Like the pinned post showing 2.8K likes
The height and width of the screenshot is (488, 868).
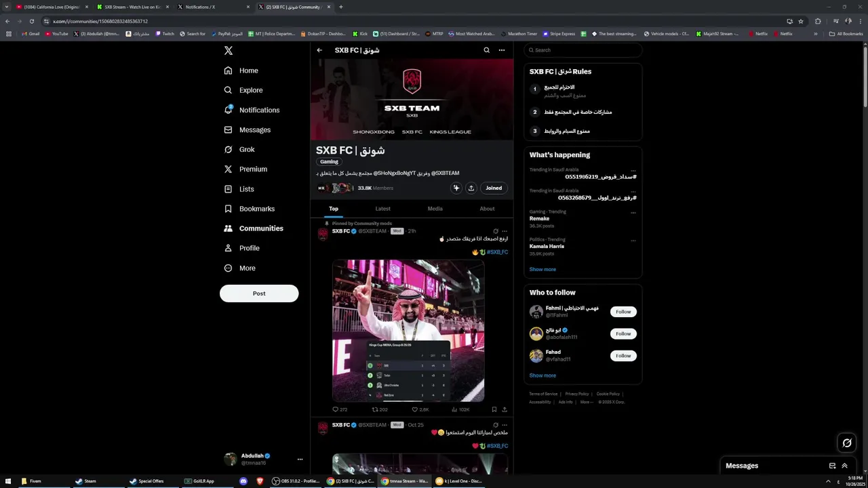(420, 409)
